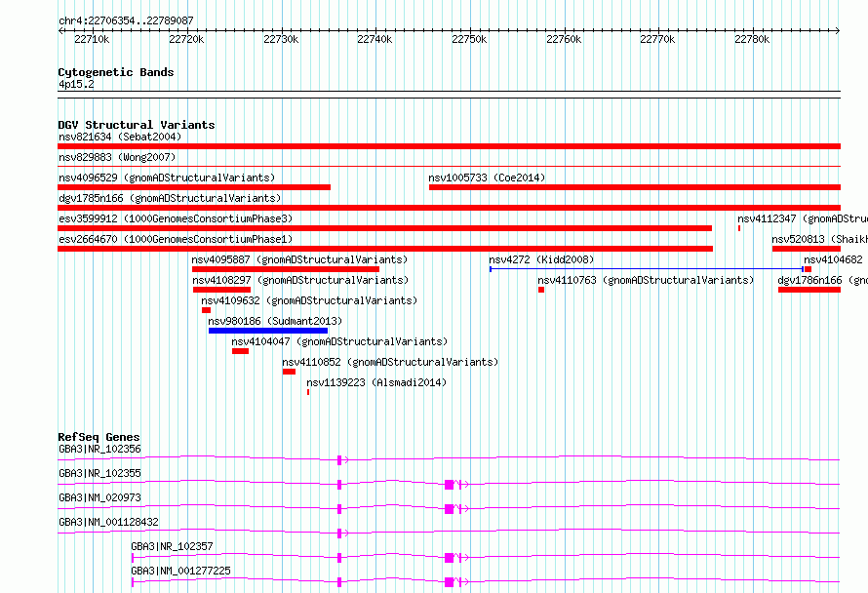Select the Cytogenetic Bands track title
The height and width of the screenshot is (593, 868).
coord(116,72)
